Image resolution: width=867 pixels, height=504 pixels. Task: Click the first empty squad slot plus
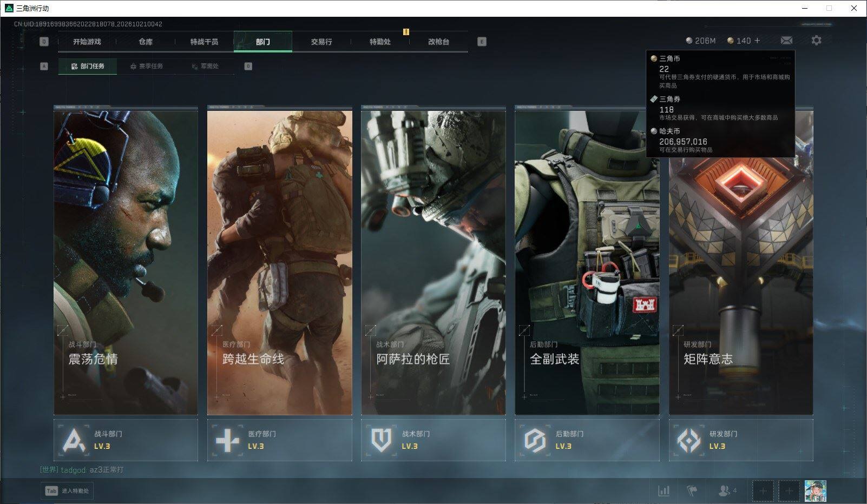[x=763, y=491]
